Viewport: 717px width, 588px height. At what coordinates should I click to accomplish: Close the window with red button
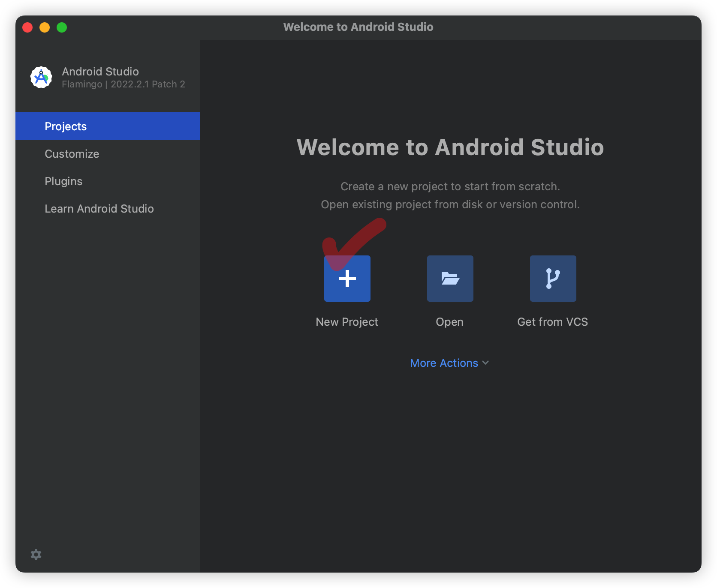[x=27, y=27]
